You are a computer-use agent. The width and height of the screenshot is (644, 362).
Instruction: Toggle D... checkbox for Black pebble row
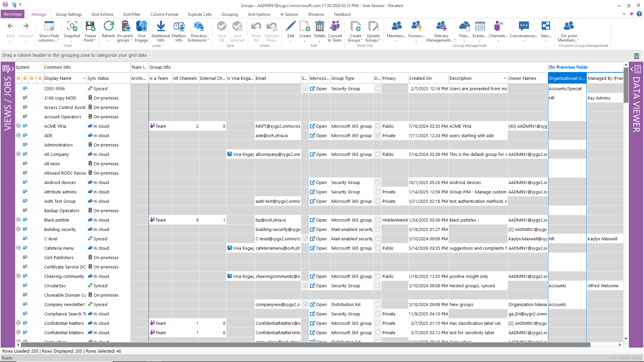378,220
